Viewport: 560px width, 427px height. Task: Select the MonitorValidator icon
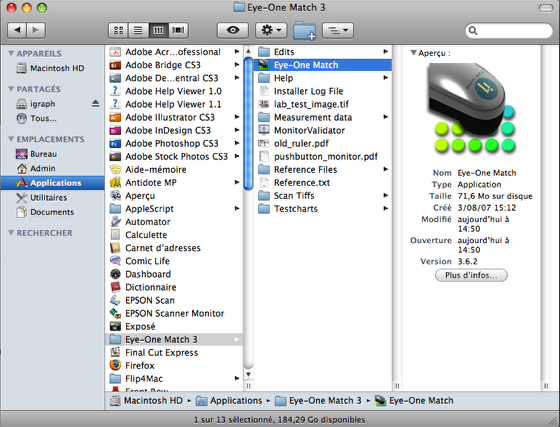(264, 130)
